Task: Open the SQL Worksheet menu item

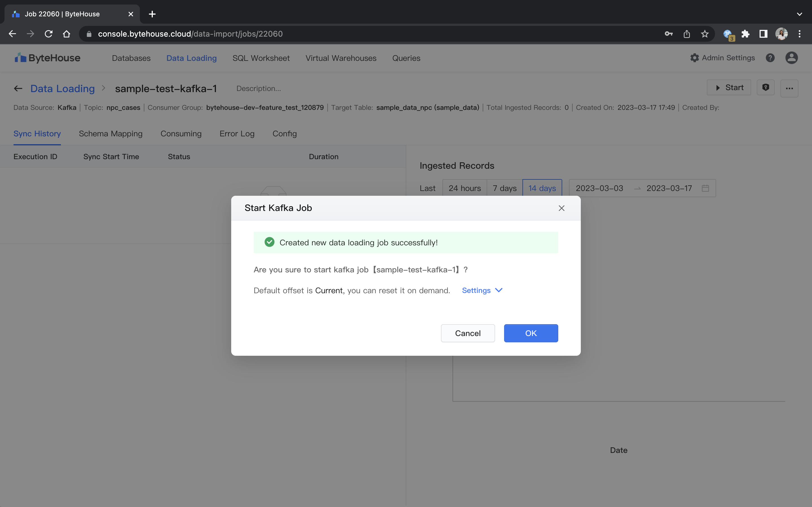Action: tap(261, 58)
